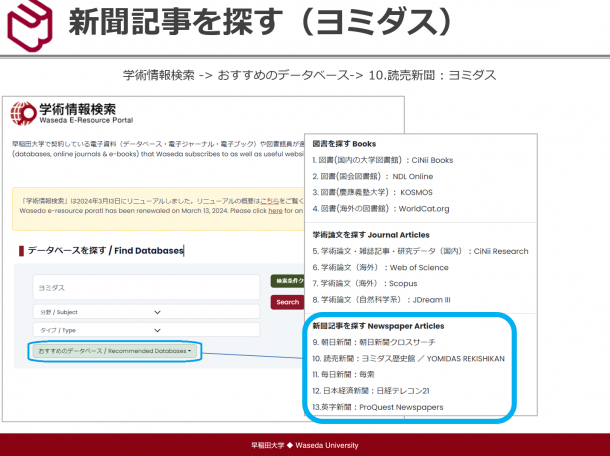Follow the こちら link in renewal notice
The height and width of the screenshot is (456, 610).
(270, 201)
